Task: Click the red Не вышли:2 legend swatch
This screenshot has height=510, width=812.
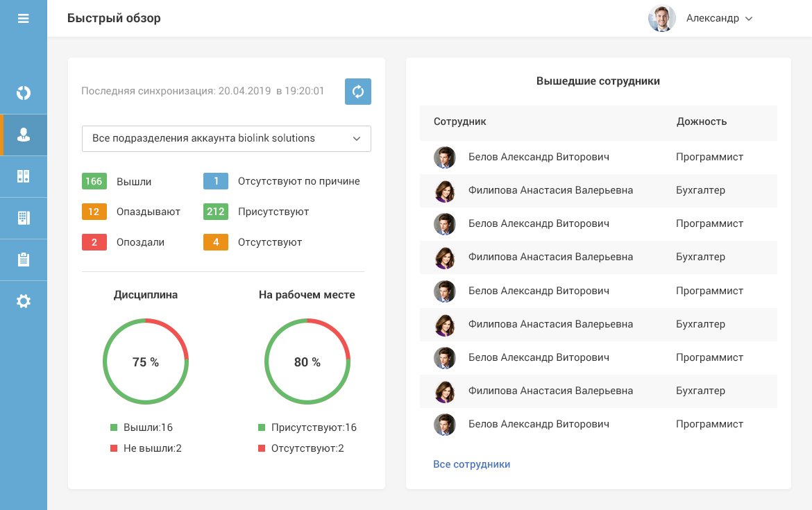Action: [114, 448]
